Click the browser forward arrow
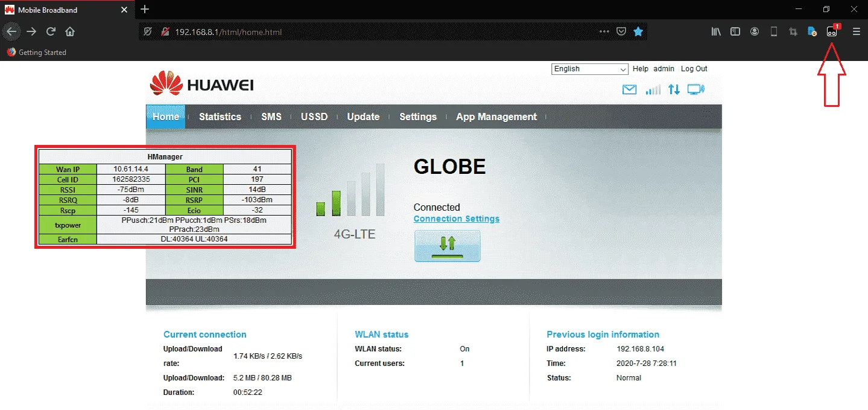This screenshot has width=868, height=410. (31, 31)
